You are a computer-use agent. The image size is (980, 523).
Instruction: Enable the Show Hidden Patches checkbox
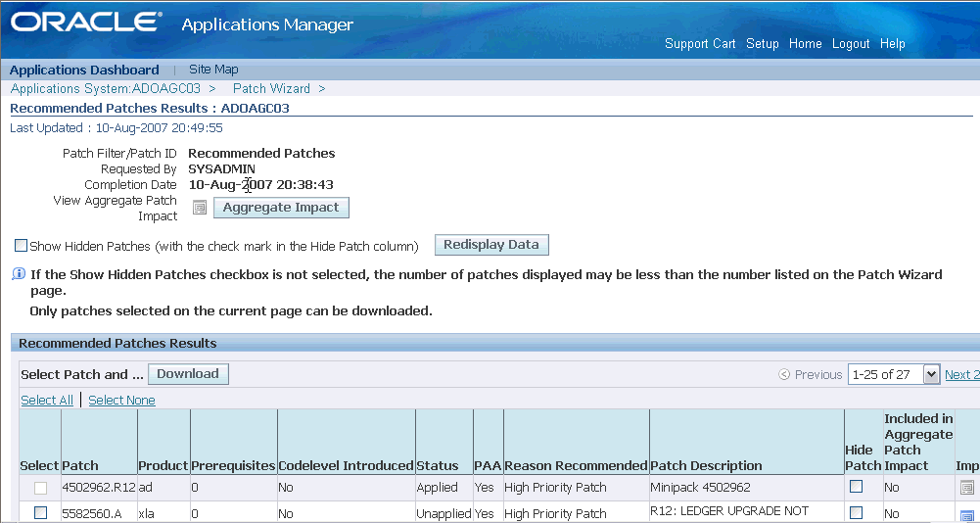(22, 245)
